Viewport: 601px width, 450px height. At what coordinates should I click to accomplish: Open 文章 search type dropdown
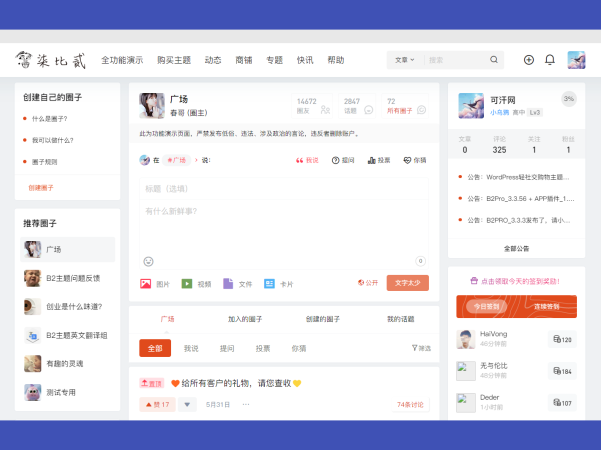click(405, 60)
